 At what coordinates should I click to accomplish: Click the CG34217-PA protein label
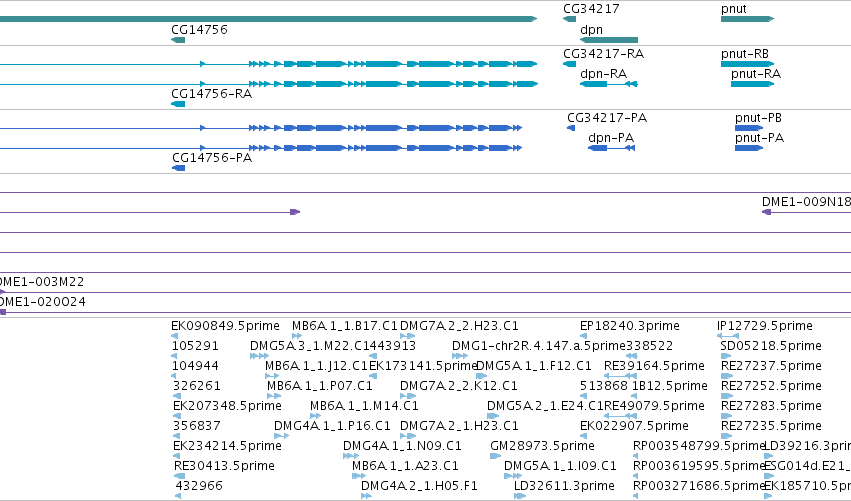pyautogui.click(x=607, y=118)
